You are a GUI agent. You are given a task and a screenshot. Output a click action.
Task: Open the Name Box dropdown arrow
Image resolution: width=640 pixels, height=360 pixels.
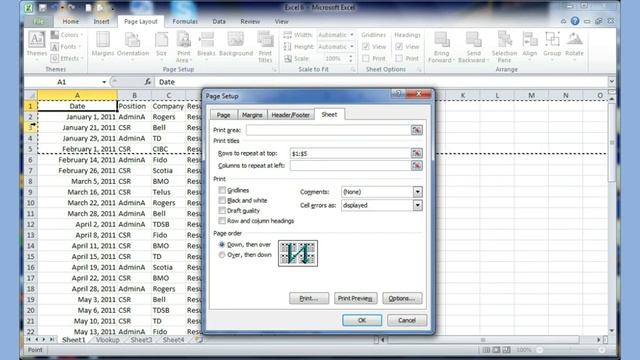tap(104, 82)
